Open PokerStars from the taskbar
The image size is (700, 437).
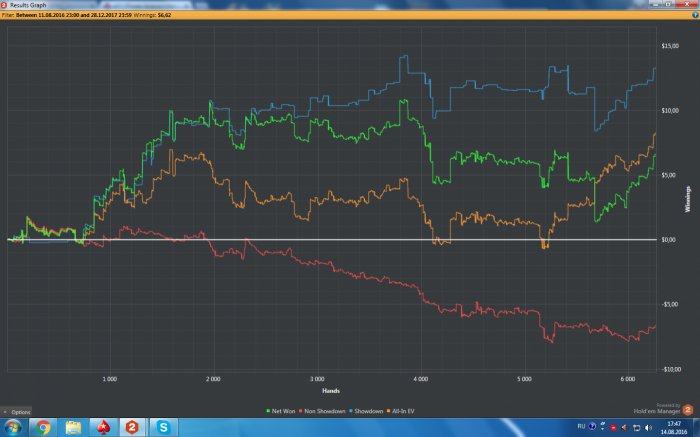click(x=103, y=428)
